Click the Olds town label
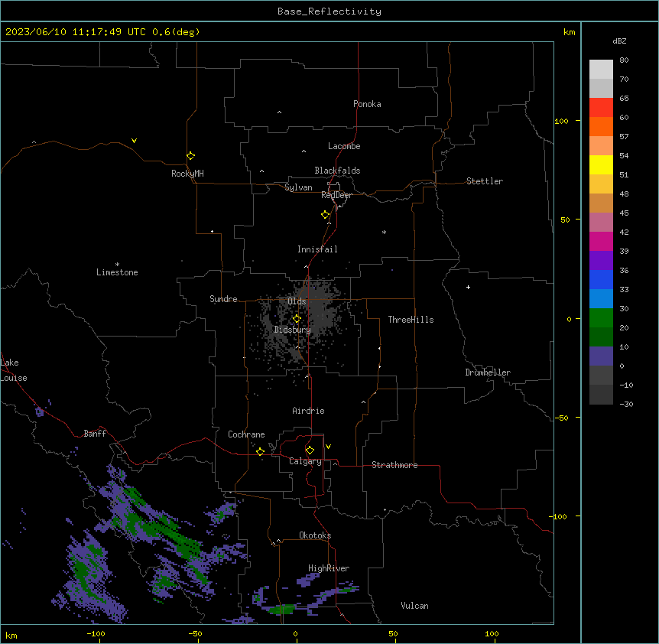The height and width of the screenshot is (644, 659). pos(297,301)
